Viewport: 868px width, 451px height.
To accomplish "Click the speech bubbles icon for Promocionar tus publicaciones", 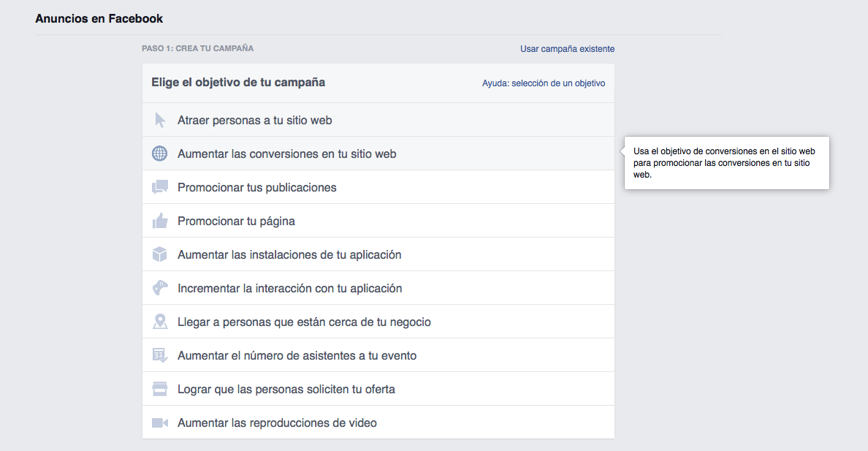I will [160, 186].
